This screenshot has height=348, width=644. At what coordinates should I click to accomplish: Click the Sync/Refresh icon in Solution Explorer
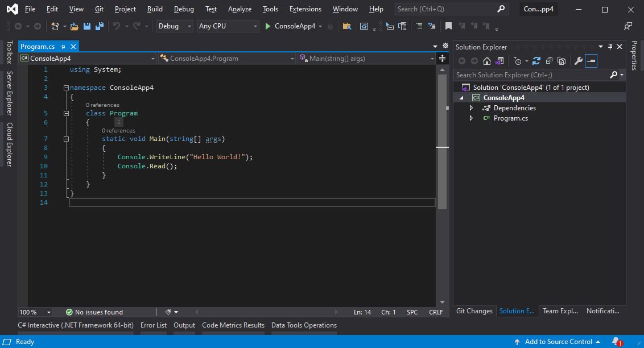tap(536, 61)
